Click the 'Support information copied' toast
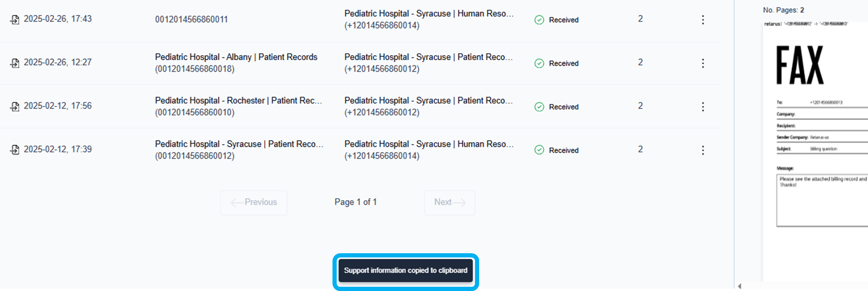The height and width of the screenshot is (291, 868). (406, 270)
